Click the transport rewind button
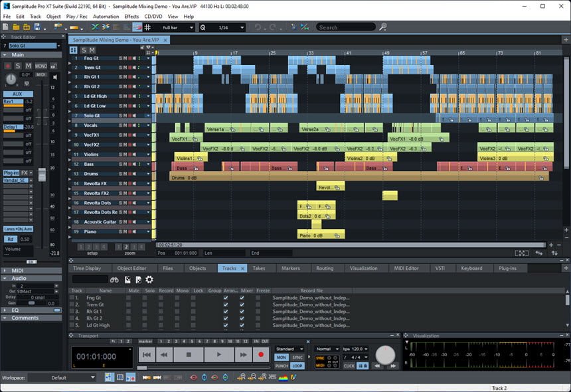Image resolution: width=571 pixels, height=392 pixels. [x=164, y=355]
